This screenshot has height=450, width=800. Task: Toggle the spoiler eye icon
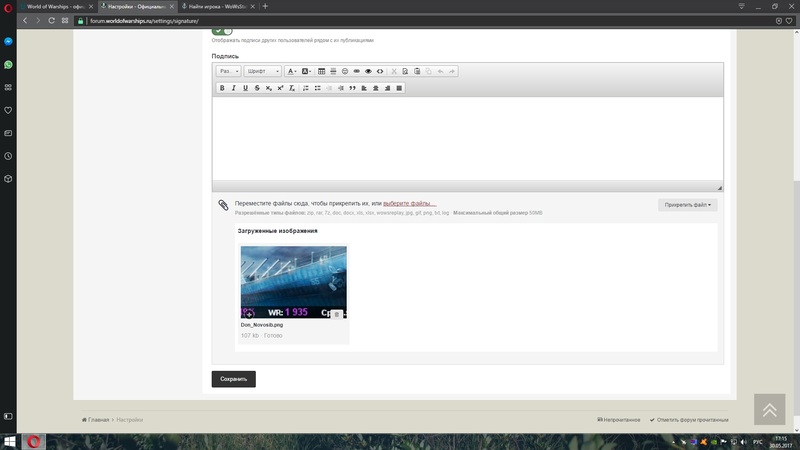[368, 72]
